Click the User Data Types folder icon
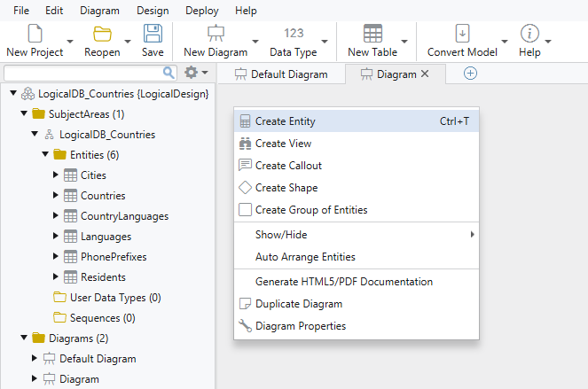The image size is (588, 389). coord(59,298)
